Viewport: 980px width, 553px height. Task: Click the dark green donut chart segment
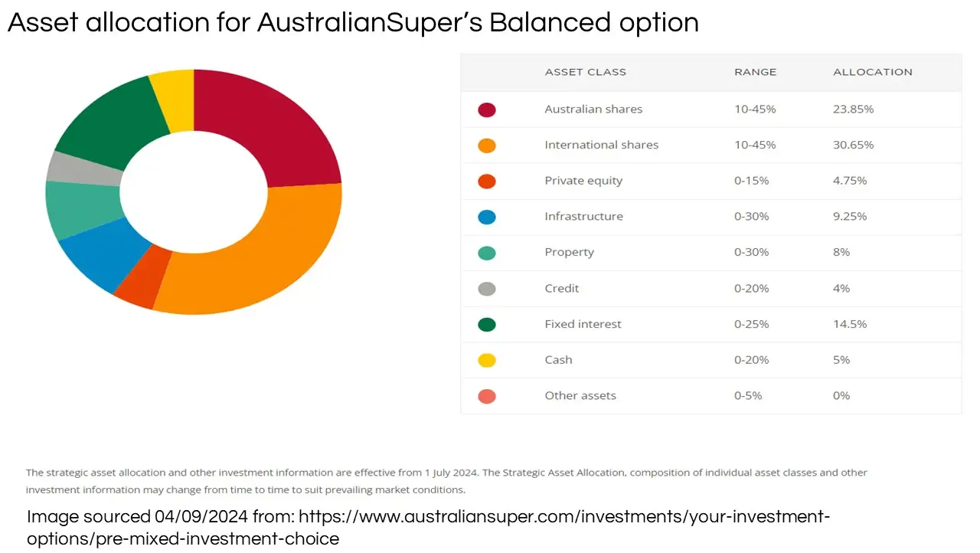tap(107, 126)
